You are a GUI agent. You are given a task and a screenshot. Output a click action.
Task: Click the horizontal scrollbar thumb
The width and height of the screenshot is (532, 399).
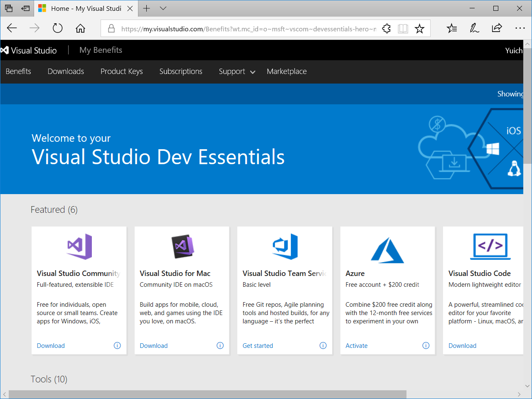point(207,394)
